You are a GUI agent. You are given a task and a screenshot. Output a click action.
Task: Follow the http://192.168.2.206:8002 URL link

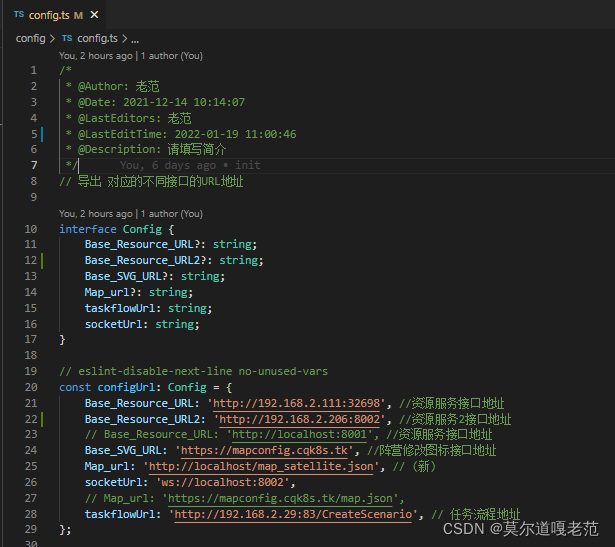(x=306, y=419)
